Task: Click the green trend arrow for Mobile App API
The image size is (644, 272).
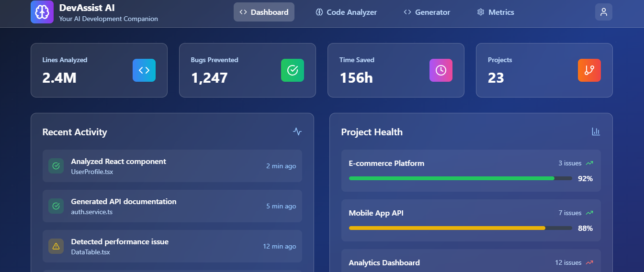Action: point(589,213)
